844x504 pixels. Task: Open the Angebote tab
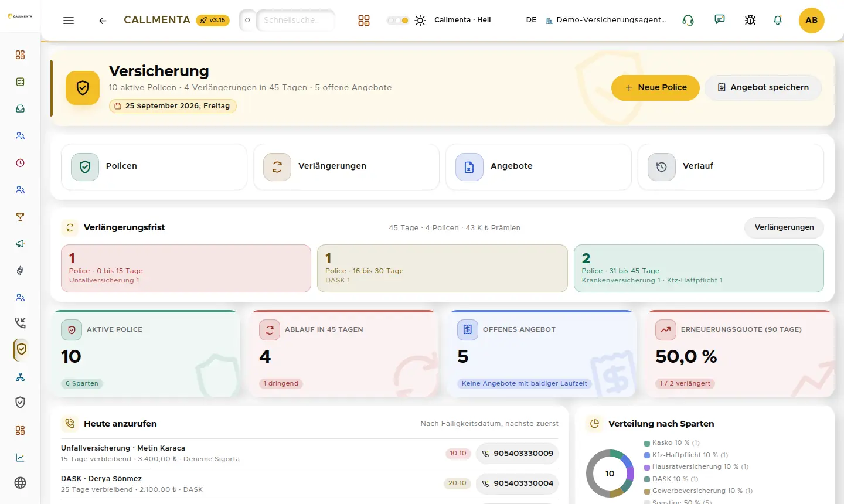539,167
